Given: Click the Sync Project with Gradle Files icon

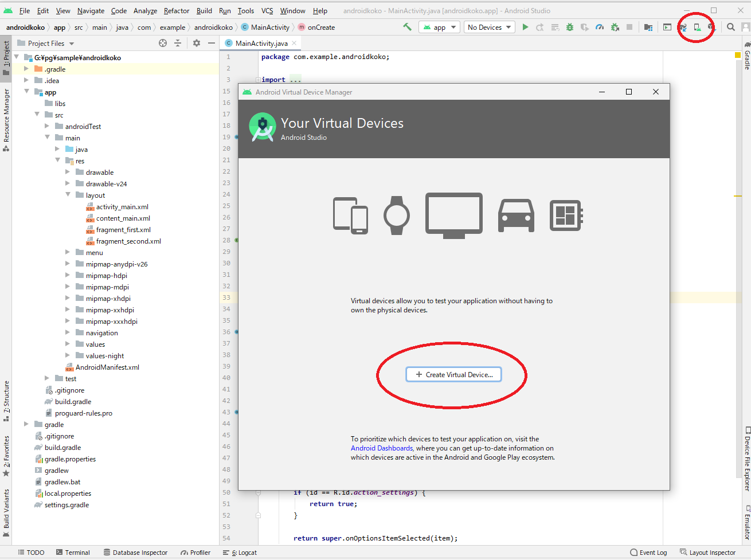Looking at the screenshot, I should tap(683, 27).
